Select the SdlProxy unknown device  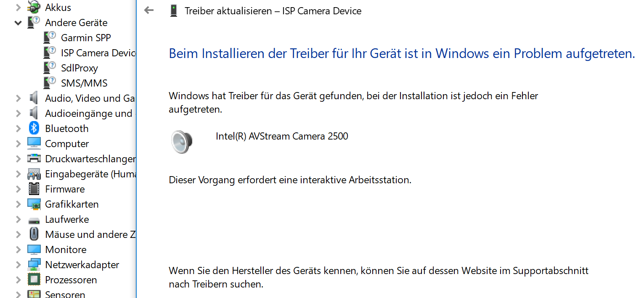[80, 68]
